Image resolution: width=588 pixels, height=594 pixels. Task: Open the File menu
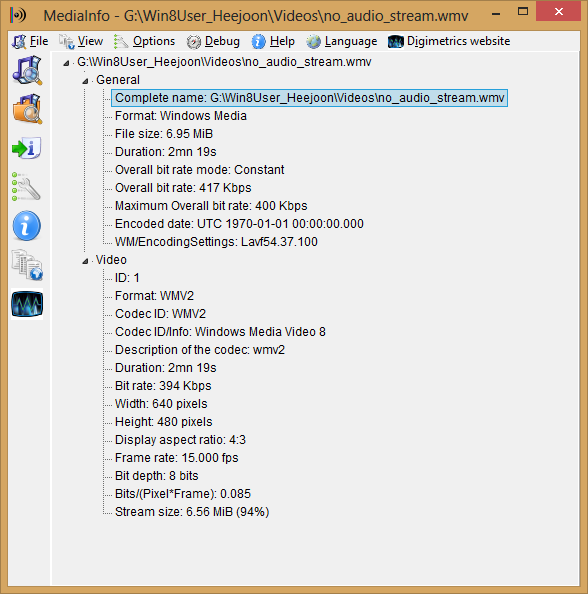point(39,41)
